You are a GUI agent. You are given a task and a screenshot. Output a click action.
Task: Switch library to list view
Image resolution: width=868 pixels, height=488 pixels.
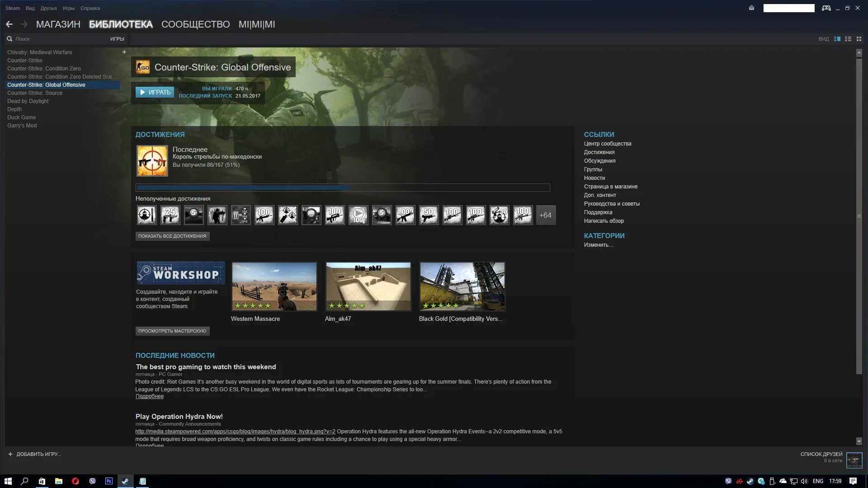848,39
